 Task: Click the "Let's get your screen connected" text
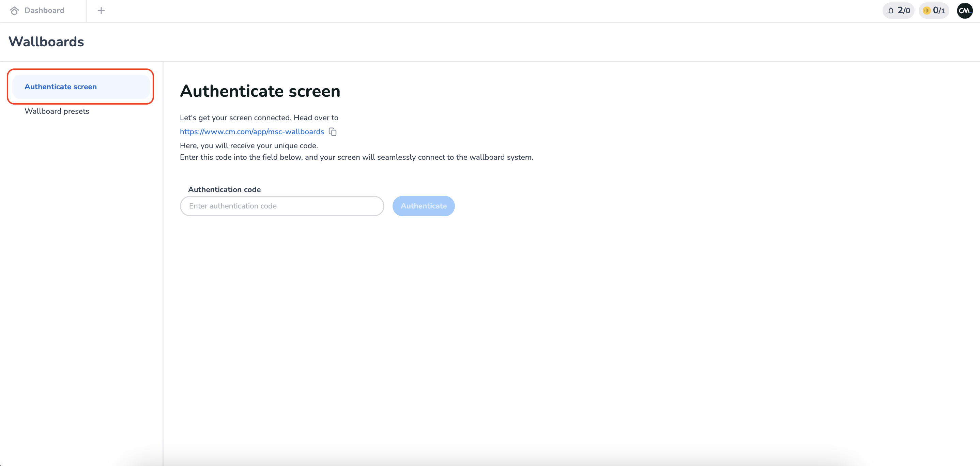click(x=259, y=118)
